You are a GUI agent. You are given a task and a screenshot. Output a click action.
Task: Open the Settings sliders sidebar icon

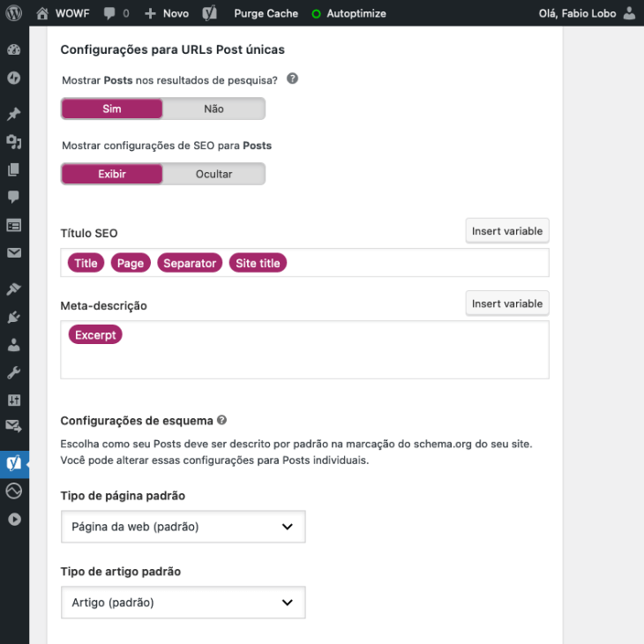(14, 400)
